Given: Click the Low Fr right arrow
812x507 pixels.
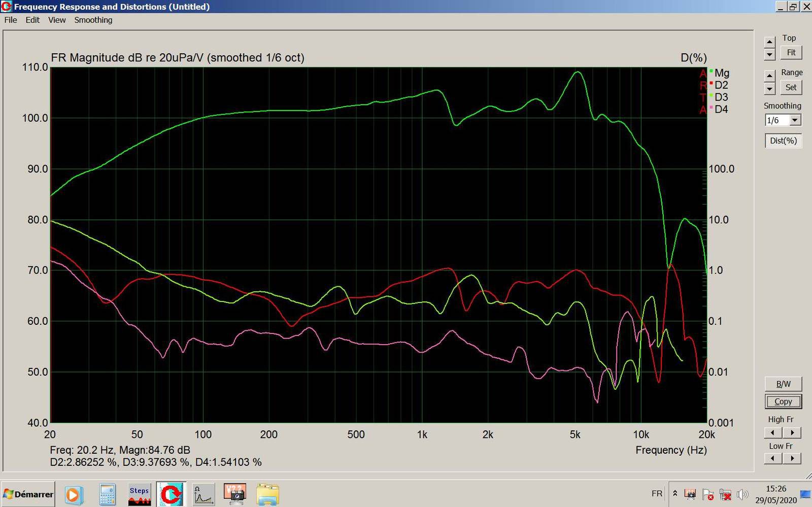Looking at the screenshot, I should (x=792, y=458).
